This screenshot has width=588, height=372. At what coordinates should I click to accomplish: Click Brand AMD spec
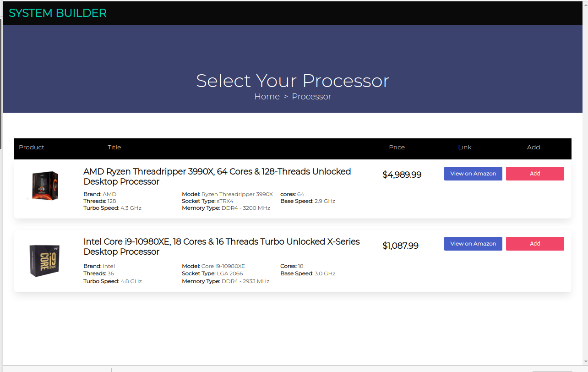pos(100,194)
